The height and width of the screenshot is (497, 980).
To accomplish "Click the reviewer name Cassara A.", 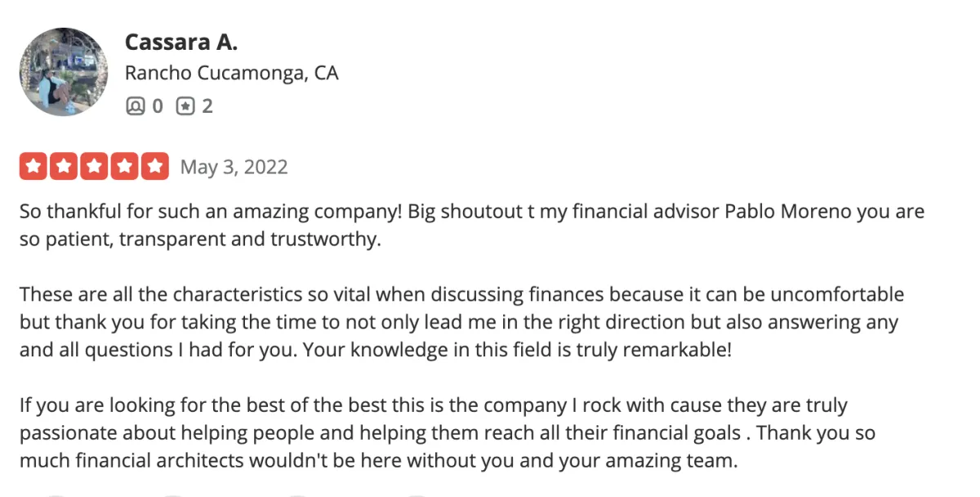I will pyautogui.click(x=180, y=42).
